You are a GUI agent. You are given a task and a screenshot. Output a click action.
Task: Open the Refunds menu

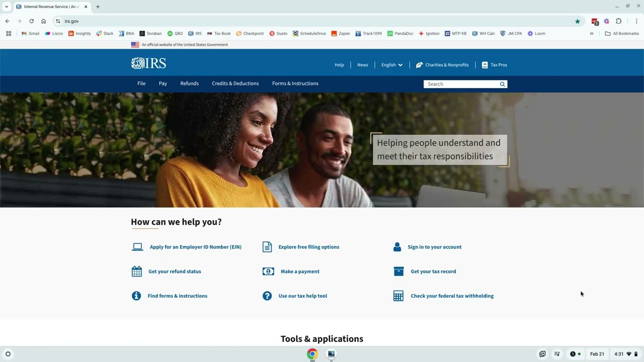[x=189, y=83]
